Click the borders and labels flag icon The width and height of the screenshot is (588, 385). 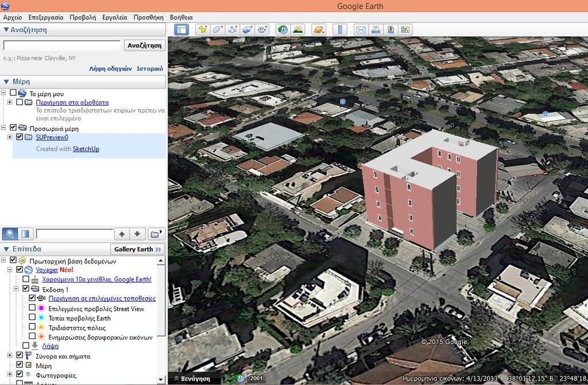point(29,356)
